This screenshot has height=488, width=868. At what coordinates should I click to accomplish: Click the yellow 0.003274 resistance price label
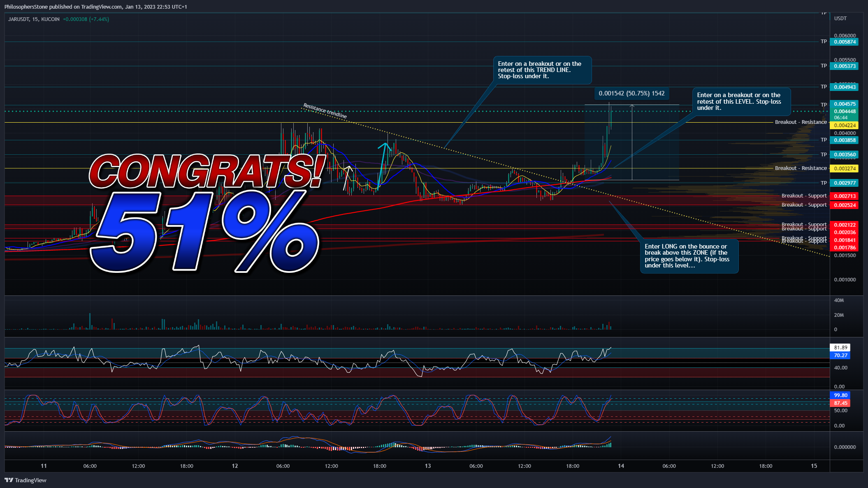tap(844, 168)
